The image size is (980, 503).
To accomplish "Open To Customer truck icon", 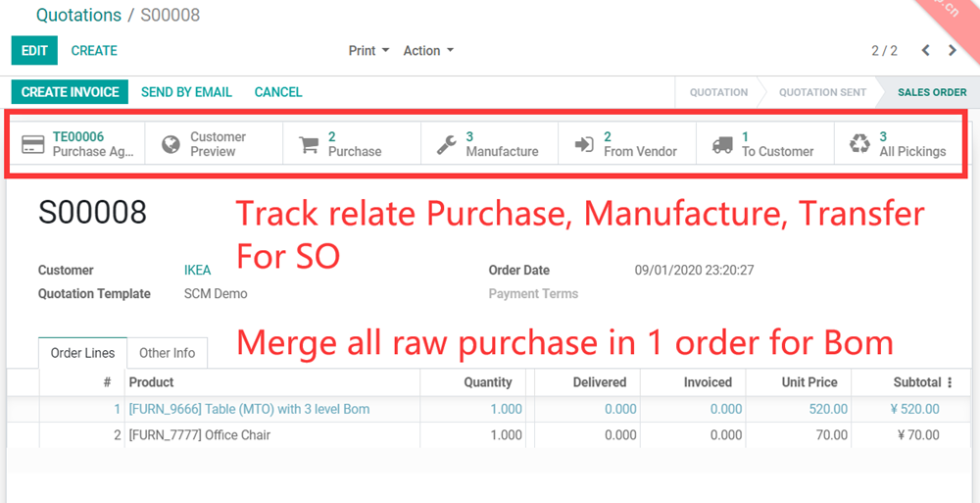I will point(722,144).
